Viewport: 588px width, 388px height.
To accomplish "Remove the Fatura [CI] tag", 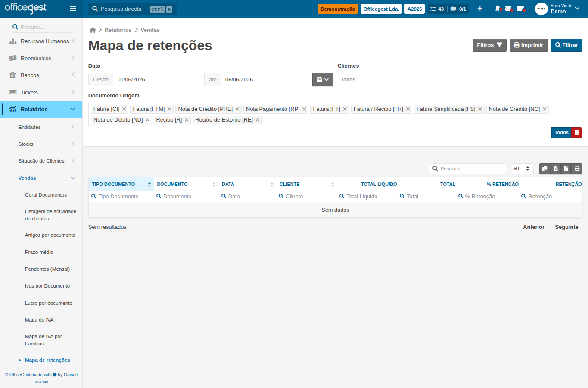I will (x=124, y=109).
